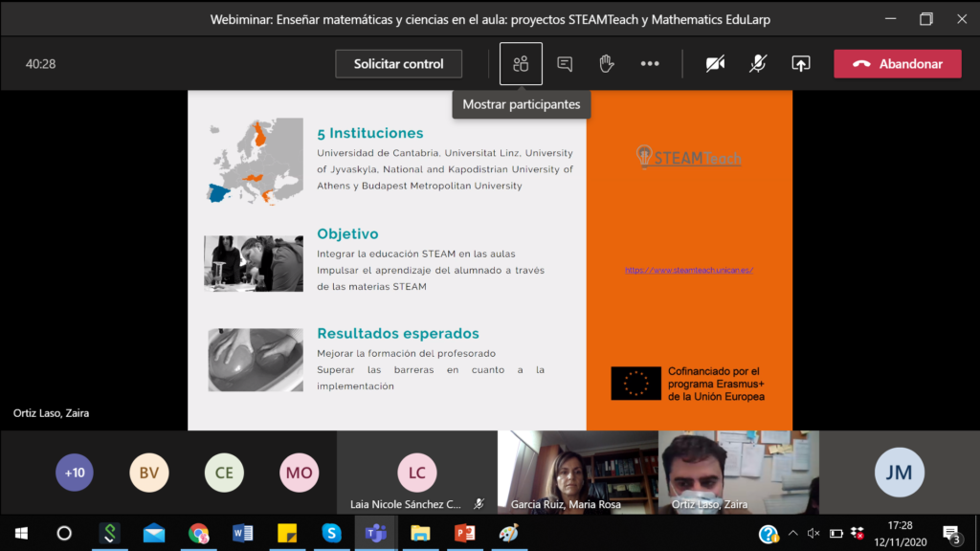Open the Windows Start menu
Screen dimensions: 980x551
pyautogui.click(x=21, y=533)
